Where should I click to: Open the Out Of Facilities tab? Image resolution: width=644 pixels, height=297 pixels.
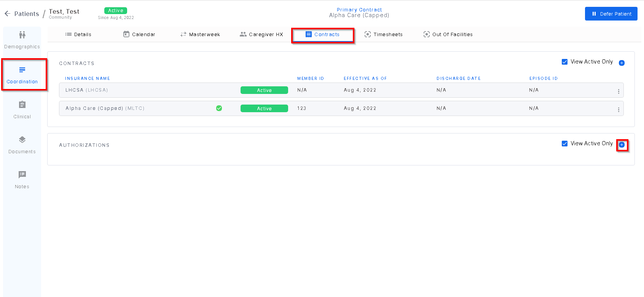[x=448, y=34]
